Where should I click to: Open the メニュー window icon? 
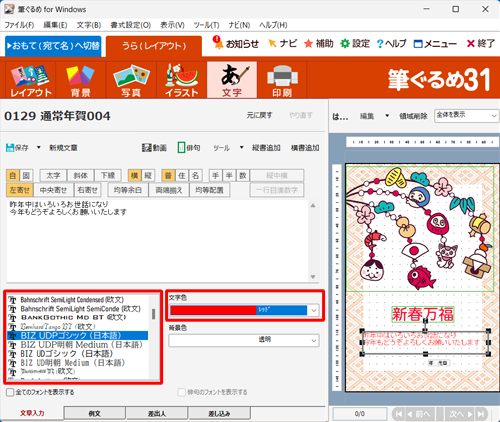pyautogui.click(x=418, y=44)
